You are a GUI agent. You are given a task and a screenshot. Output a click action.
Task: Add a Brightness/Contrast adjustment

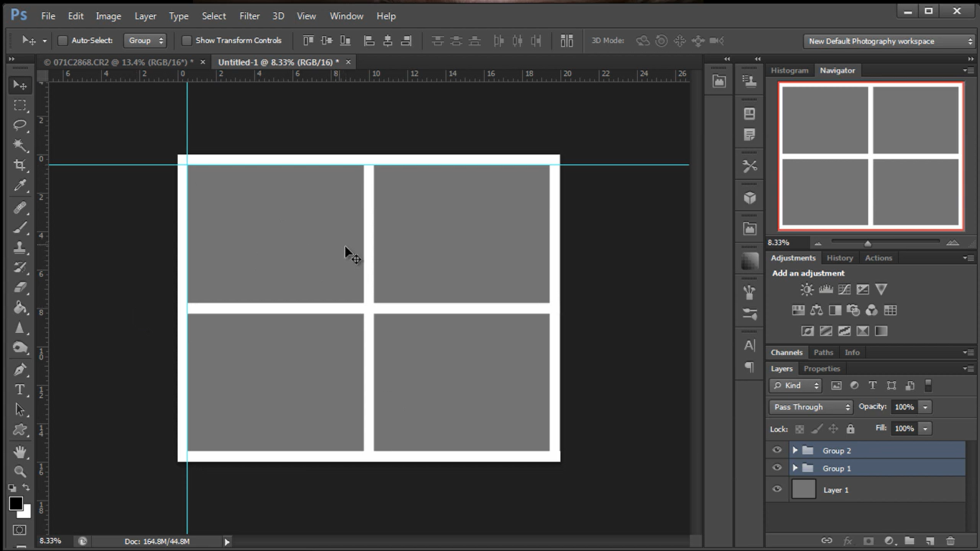(806, 289)
